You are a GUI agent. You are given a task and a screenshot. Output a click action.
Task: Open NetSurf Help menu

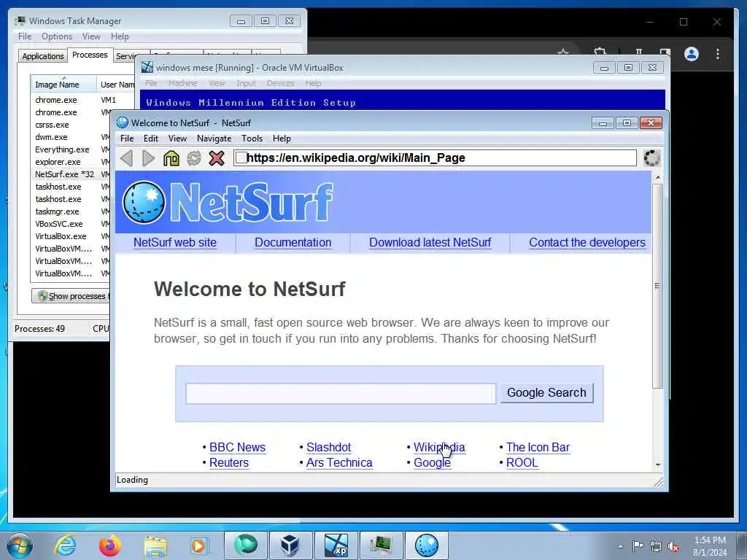[282, 138]
